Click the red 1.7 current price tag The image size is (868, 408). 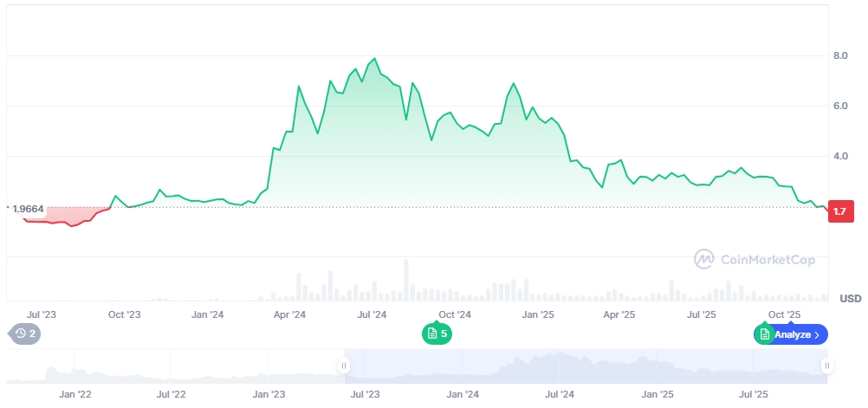click(841, 211)
